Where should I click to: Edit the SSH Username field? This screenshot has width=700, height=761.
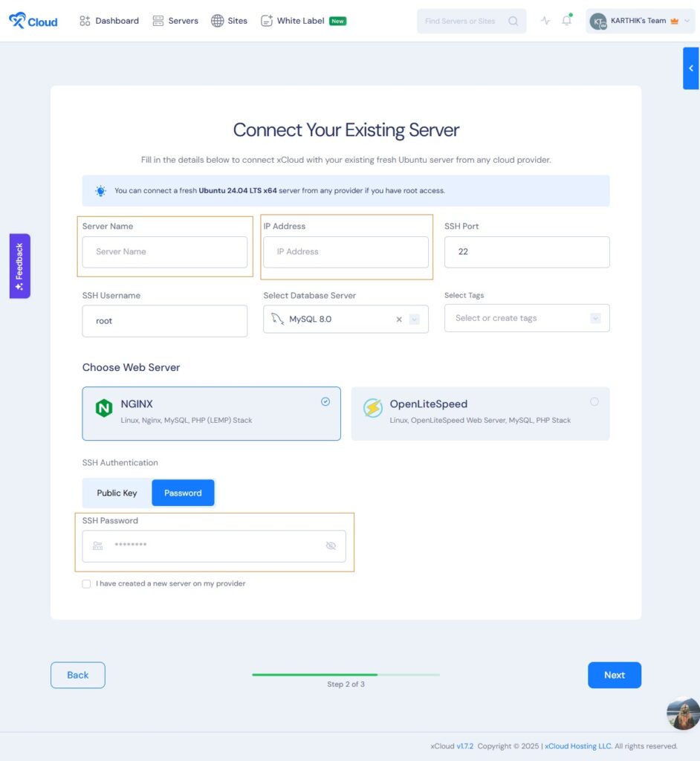point(164,321)
